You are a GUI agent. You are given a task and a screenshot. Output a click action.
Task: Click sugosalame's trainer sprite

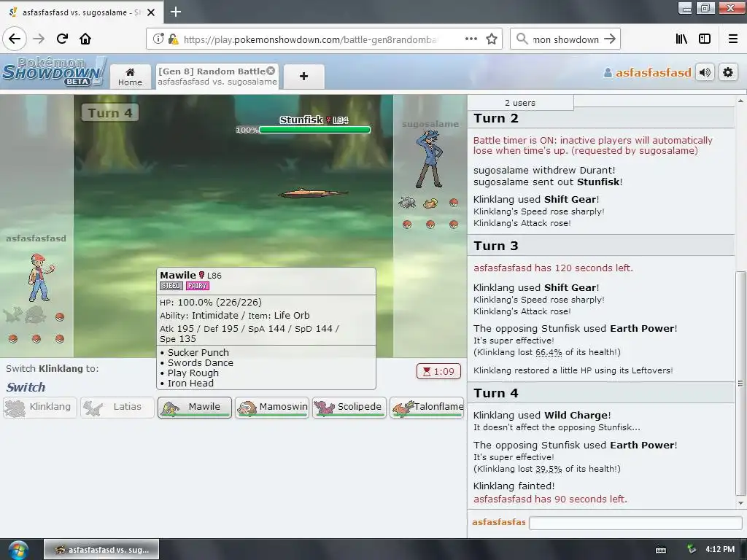coord(429,160)
